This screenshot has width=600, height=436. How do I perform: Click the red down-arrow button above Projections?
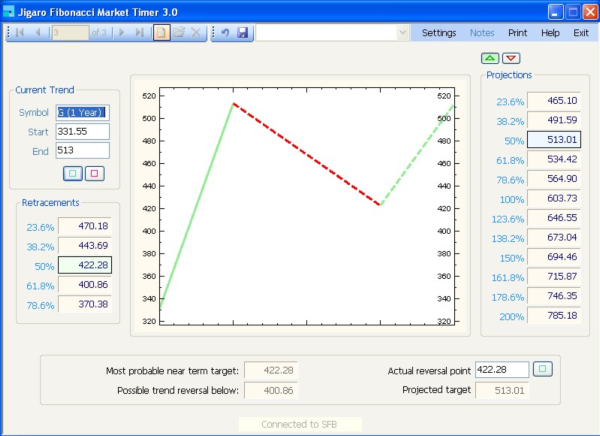pos(510,58)
